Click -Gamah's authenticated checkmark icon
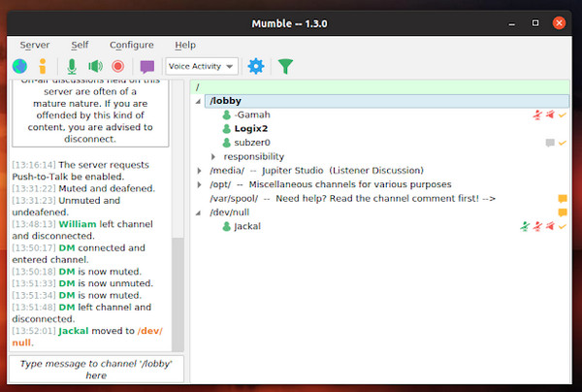The width and height of the screenshot is (582, 392). [x=563, y=115]
